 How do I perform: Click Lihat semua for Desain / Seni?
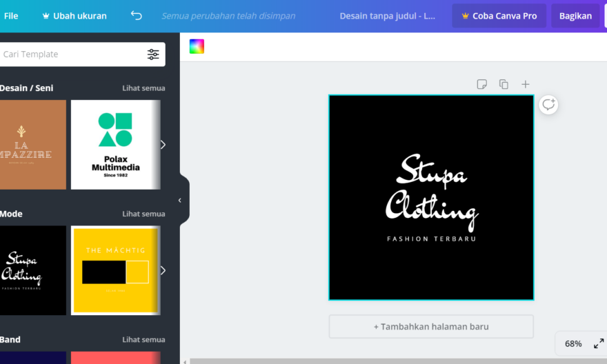[143, 88]
